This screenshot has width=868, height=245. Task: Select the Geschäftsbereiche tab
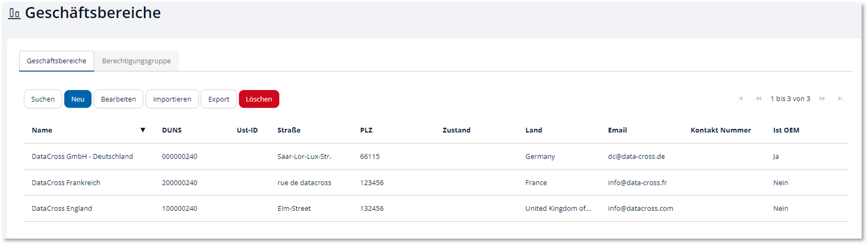(x=56, y=61)
